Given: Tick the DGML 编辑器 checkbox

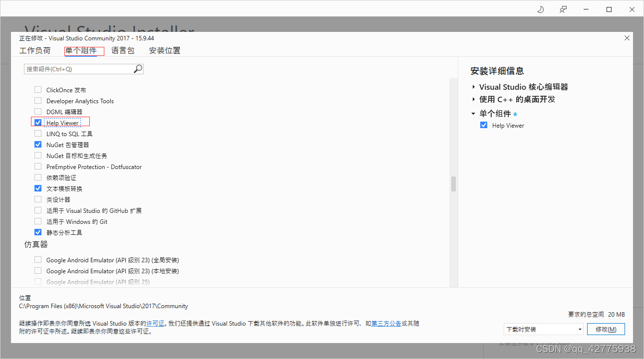Looking at the screenshot, I should pyautogui.click(x=38, y=112).
